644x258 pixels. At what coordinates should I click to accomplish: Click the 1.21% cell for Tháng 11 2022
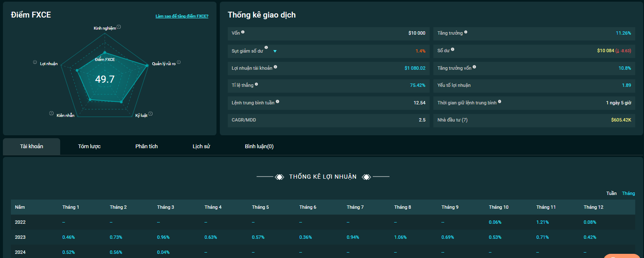click(542, 222)
